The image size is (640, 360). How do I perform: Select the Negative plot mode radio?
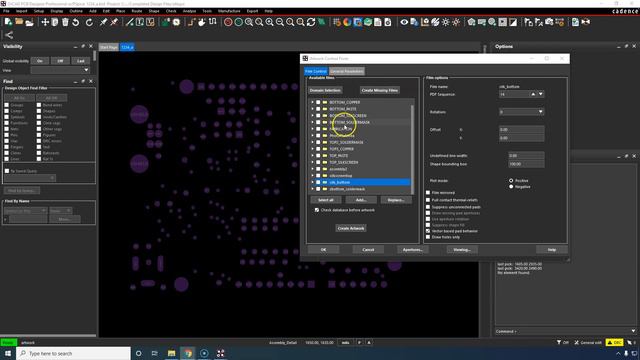pos(511,187)
